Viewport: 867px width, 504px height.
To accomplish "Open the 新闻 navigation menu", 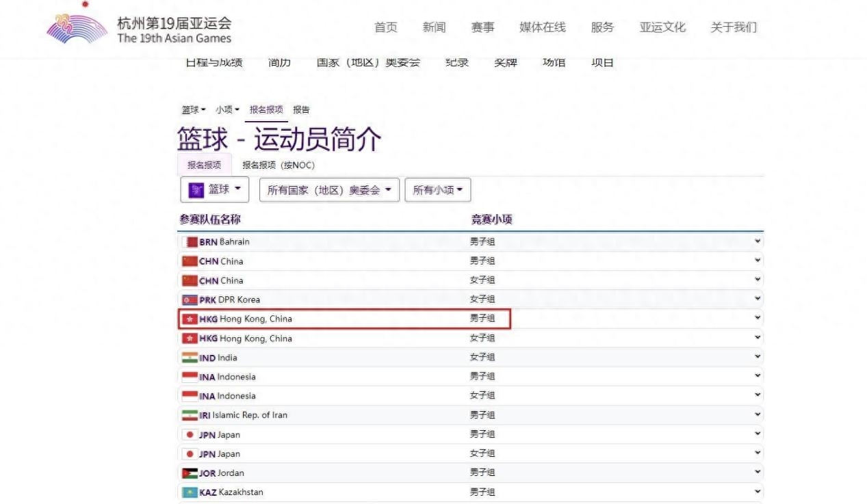I will 434,27.
